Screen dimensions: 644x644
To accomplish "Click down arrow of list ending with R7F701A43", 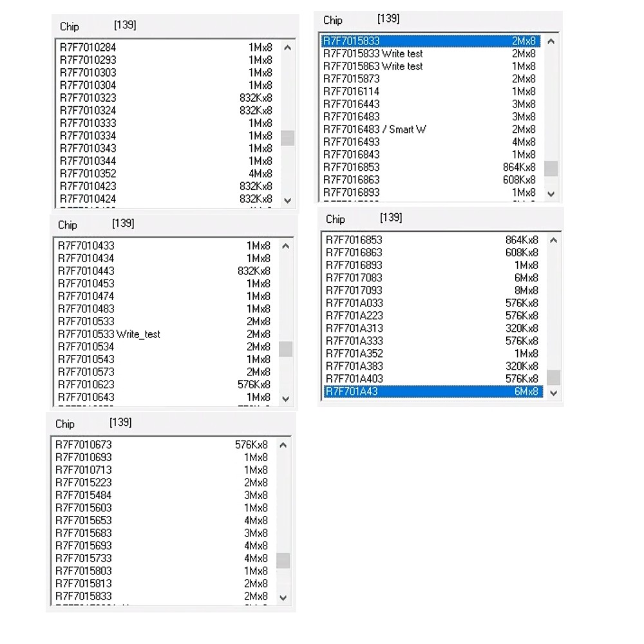I will (x=553, y=392).
